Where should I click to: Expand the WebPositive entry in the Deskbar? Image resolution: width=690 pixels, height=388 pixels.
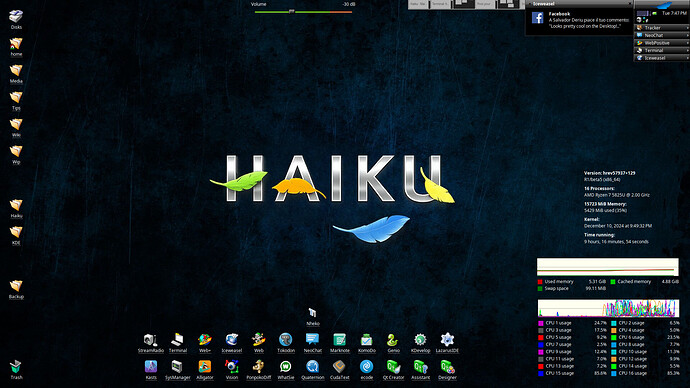pos(661,43)
